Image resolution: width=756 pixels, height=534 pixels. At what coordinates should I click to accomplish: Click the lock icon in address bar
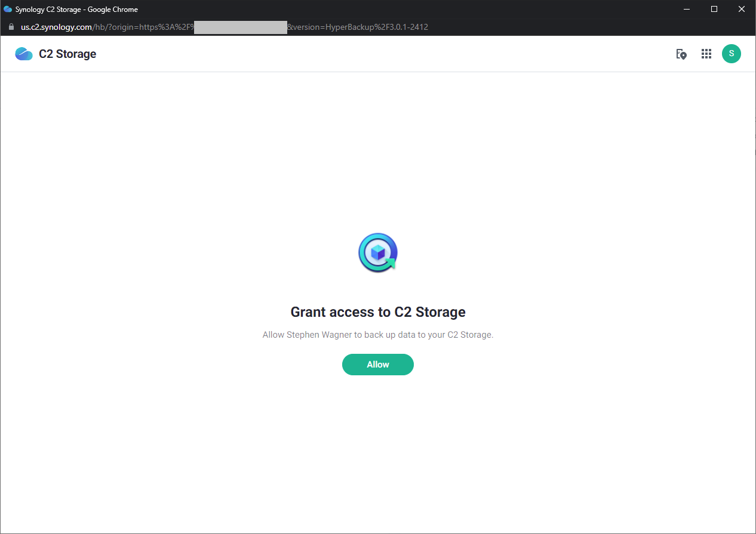11,27
